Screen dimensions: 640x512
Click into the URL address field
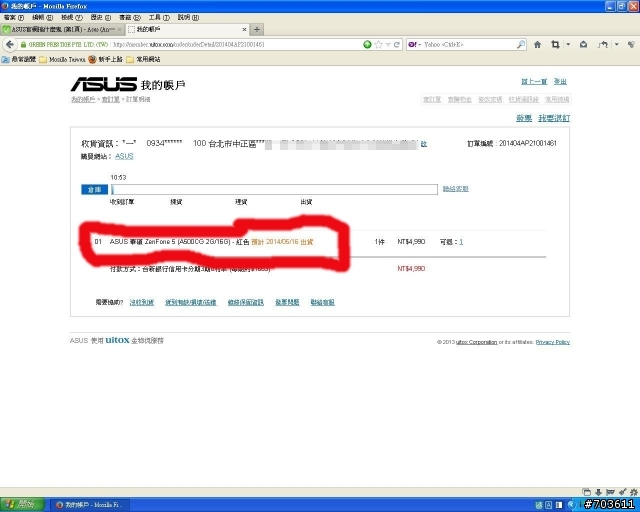click(x=235, y=45)
